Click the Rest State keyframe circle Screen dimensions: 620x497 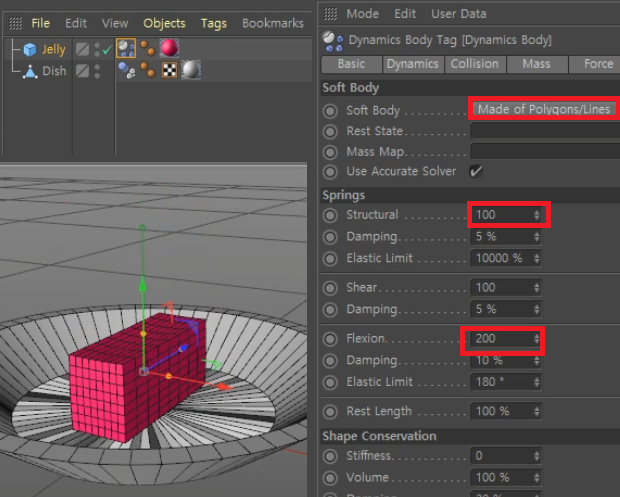pos(330,132)
